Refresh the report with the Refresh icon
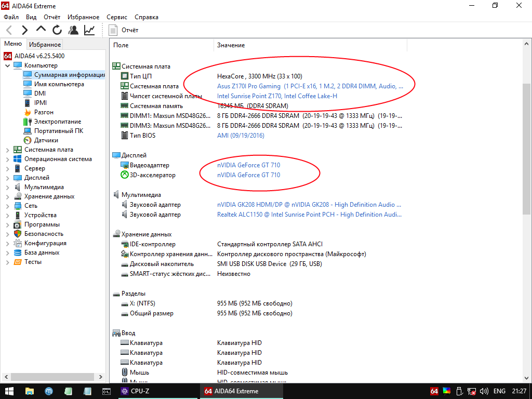 tap(57, 30)
